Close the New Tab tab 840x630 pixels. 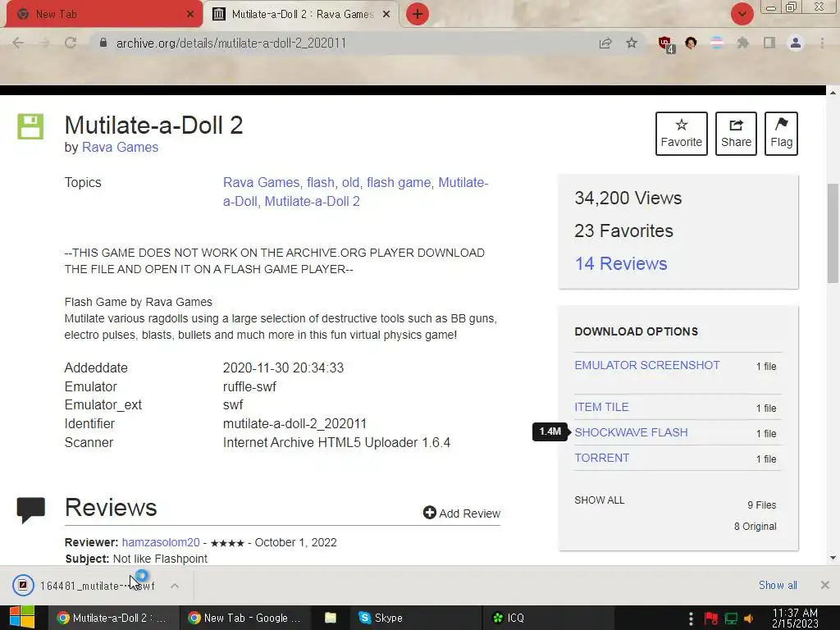190,14
